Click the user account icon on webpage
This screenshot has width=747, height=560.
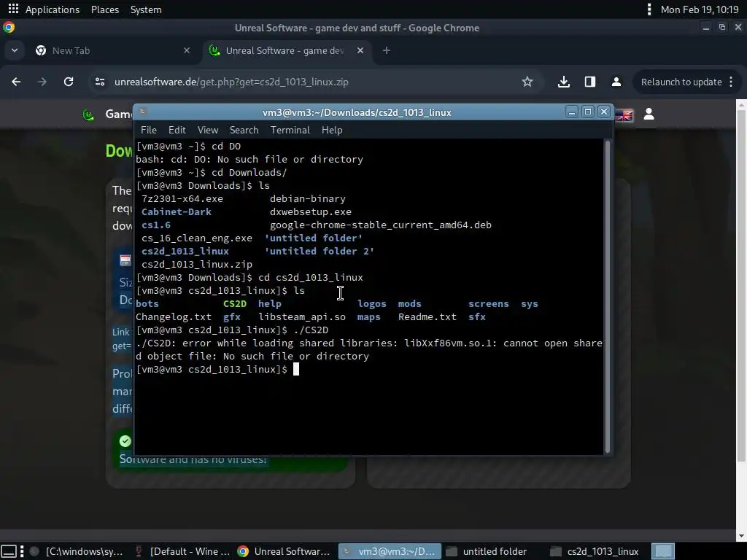coord(649,114)
